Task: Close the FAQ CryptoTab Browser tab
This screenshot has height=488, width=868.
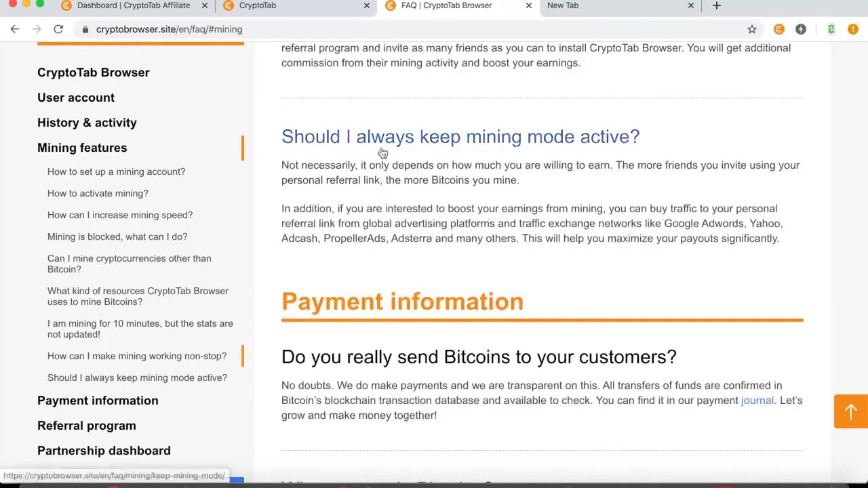Action: (x=529, y=5)
